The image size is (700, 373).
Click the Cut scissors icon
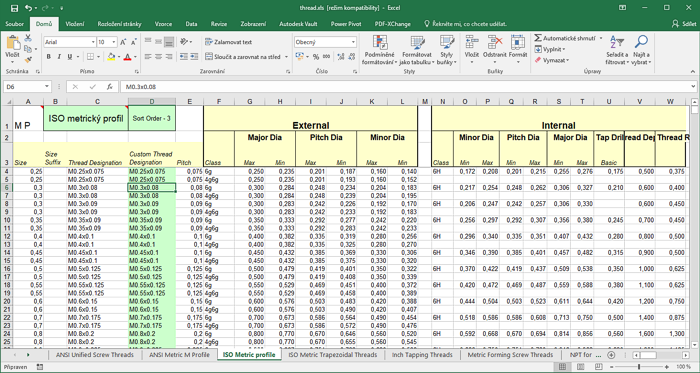pyautogui.click(x=28, y=38)
